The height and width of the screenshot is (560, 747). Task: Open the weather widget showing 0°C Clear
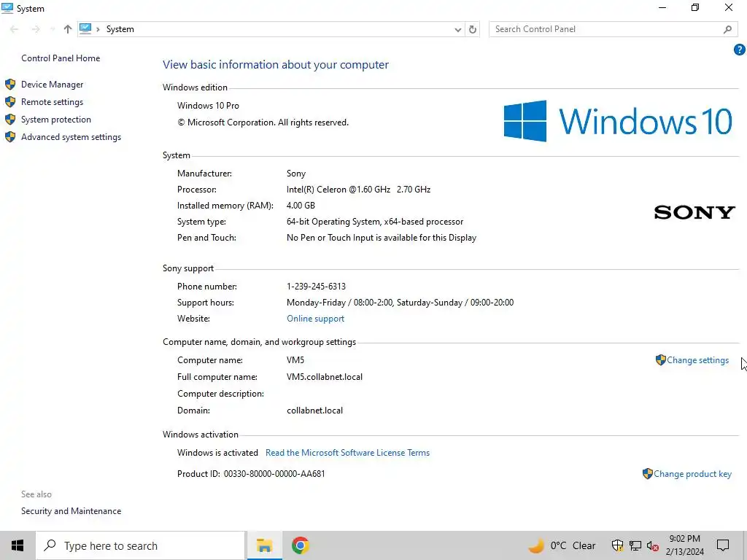coord(562,545)
